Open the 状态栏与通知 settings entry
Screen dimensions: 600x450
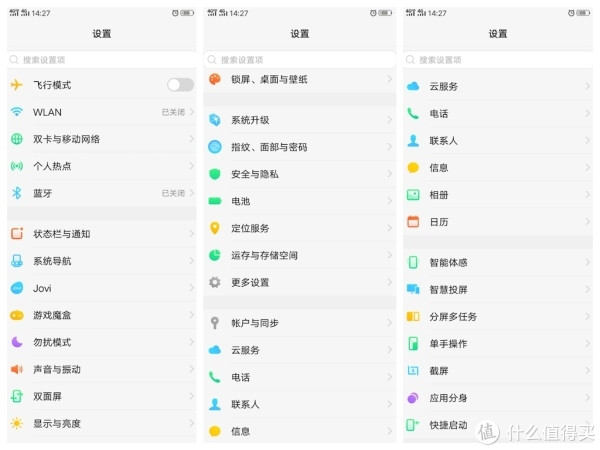(x=61, y=234)
